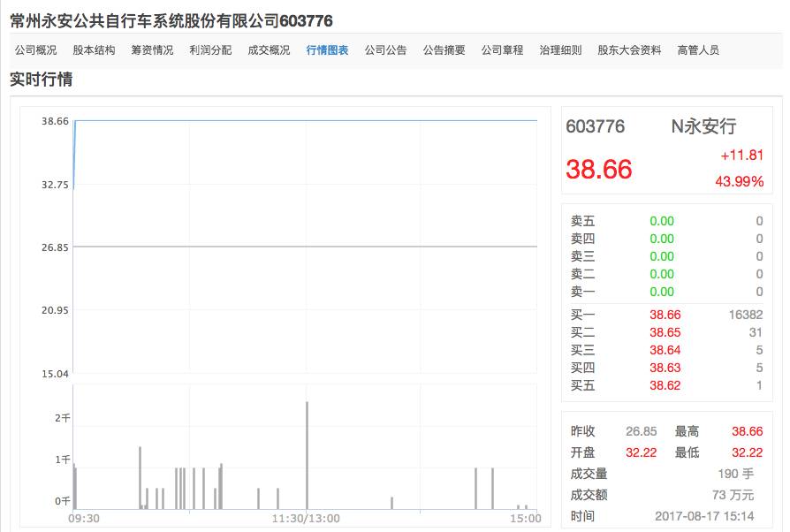Click the 买三 order book row label
This screenshot has height=532, width=790.
click(x=582, y=350)
